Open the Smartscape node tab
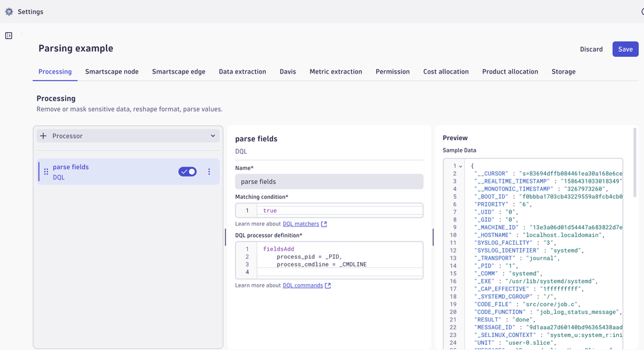The width and height of the screenshot is (644, 350). click(112, 72)
